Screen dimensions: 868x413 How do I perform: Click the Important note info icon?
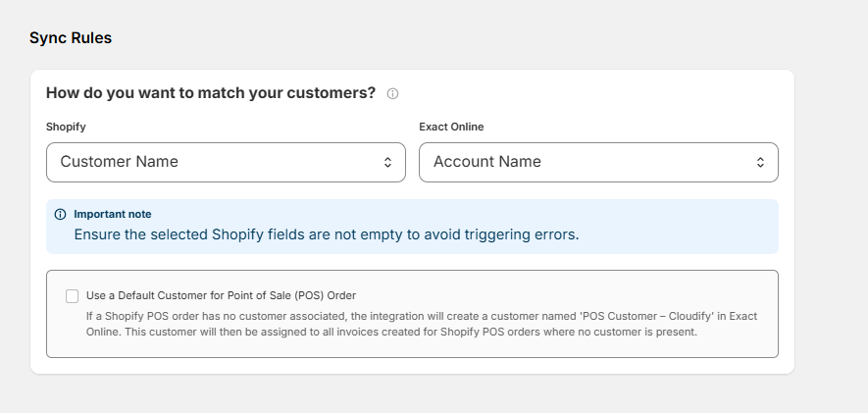click(61, 214)
